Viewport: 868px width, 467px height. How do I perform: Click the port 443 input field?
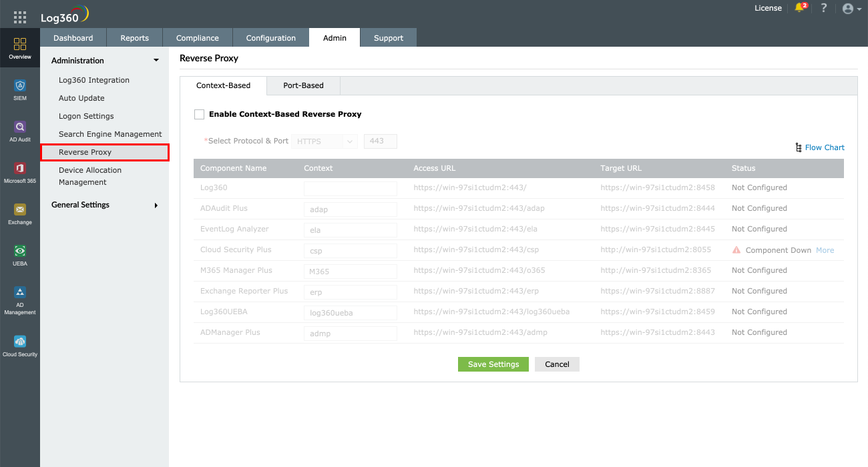(381, 141)
